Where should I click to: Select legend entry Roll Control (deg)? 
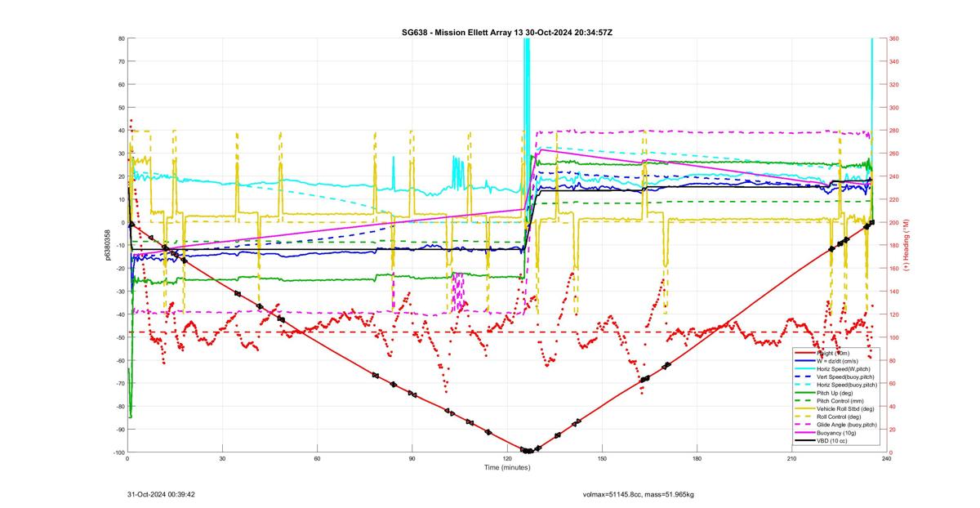pyautogui.click(x=839, y=417)
